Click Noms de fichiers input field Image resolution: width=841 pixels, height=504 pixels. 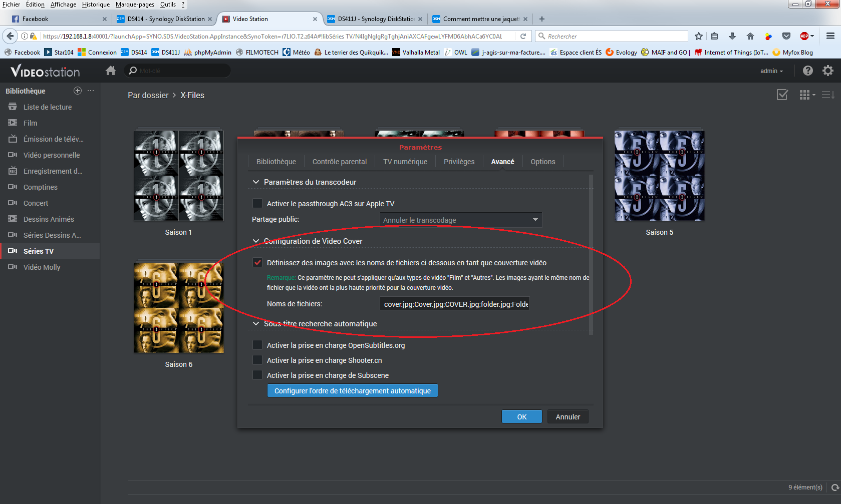454,304
